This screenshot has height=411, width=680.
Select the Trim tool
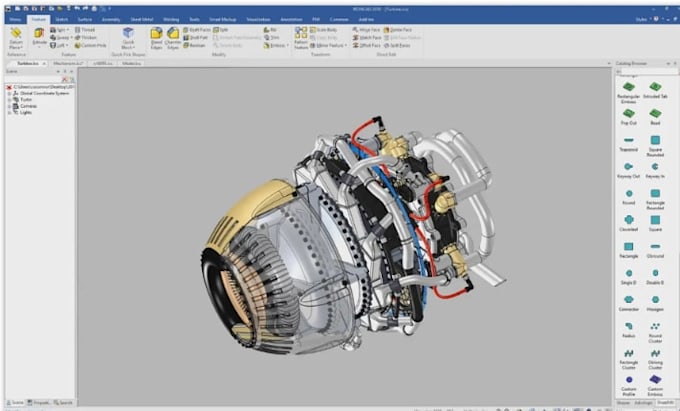[271, 38]
